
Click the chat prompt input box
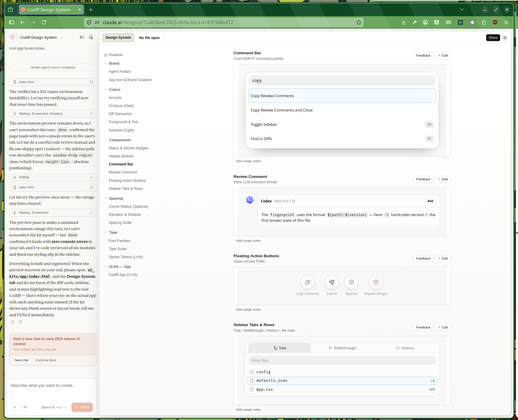click(52, 389)
